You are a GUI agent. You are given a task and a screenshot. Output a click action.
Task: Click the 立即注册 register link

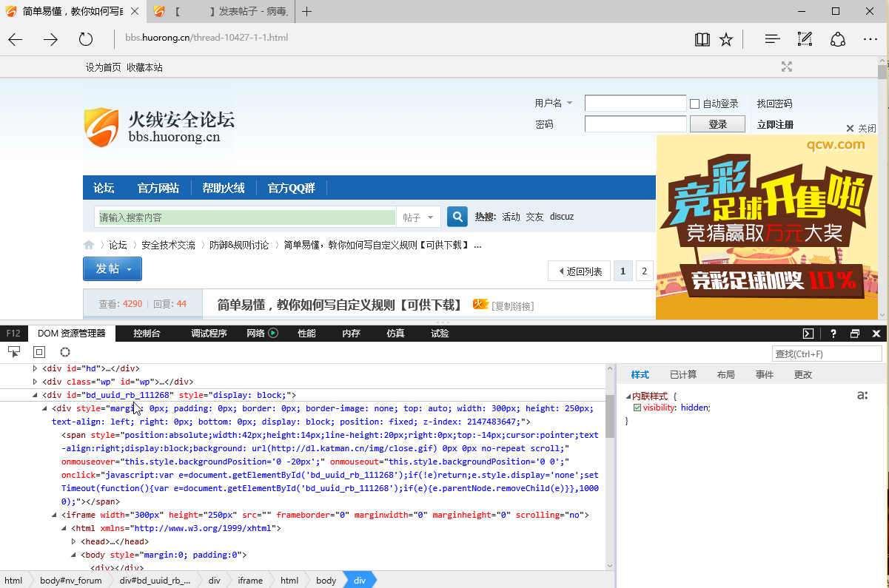click(x=775, y=124)
